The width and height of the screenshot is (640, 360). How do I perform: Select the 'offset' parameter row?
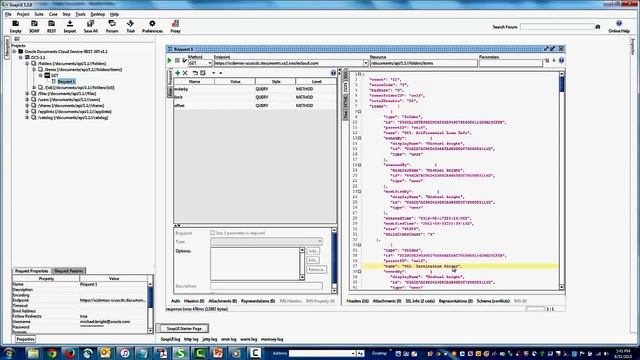[x=255, y=105]
